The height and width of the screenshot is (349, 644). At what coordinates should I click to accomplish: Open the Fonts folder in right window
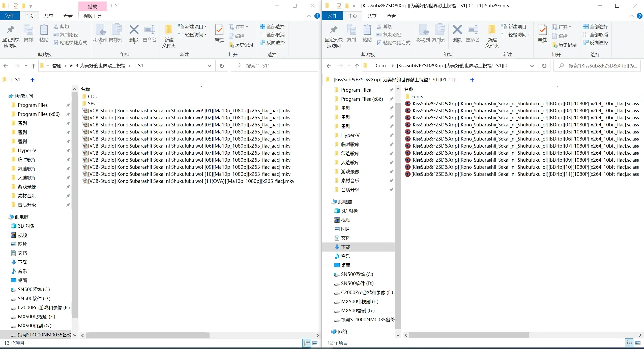(x=417, y=96)
